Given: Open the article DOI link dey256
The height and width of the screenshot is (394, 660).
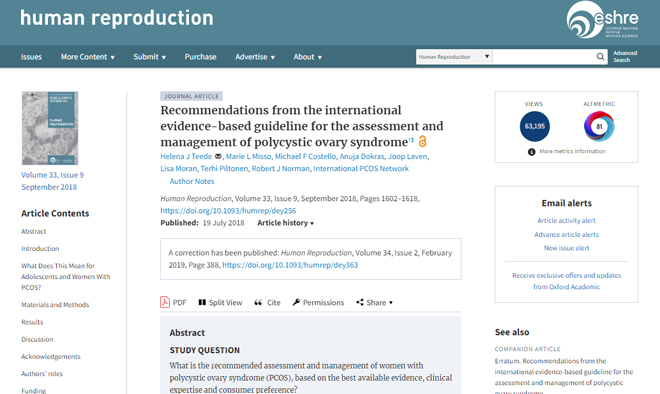Looking at the screenshot, I should (x=228, y=210).
